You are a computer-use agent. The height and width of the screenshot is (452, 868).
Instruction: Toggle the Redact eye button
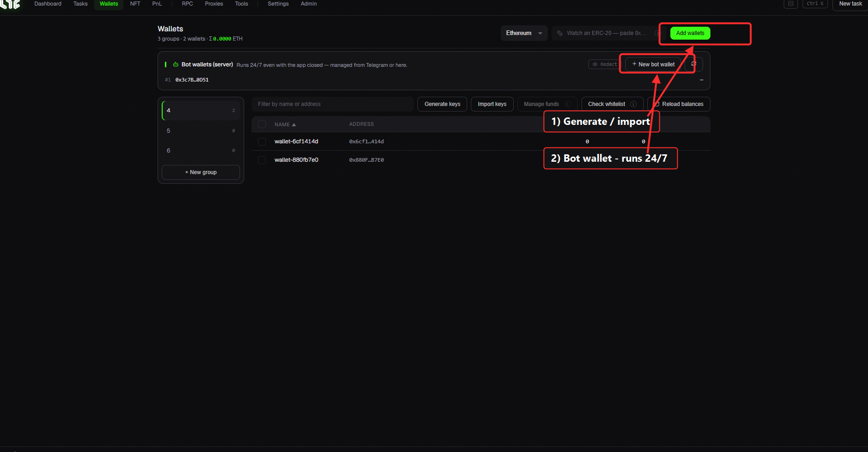(604, 65)
